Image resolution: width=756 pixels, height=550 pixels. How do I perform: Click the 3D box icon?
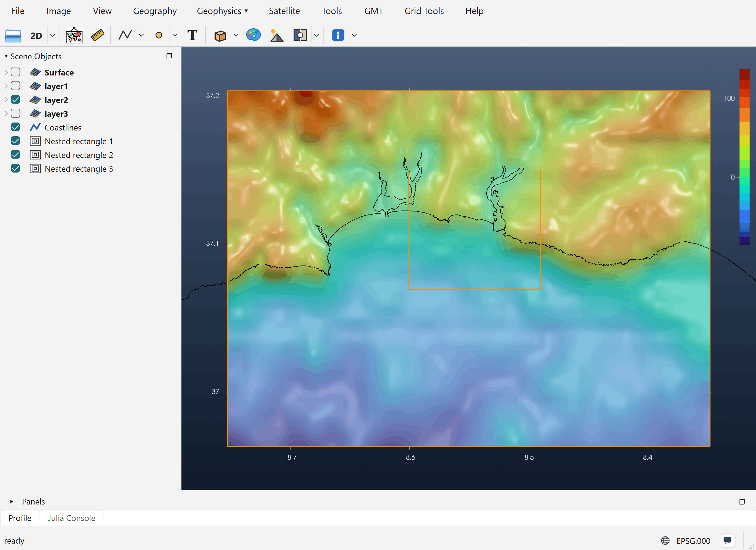[x=220, y=35]
